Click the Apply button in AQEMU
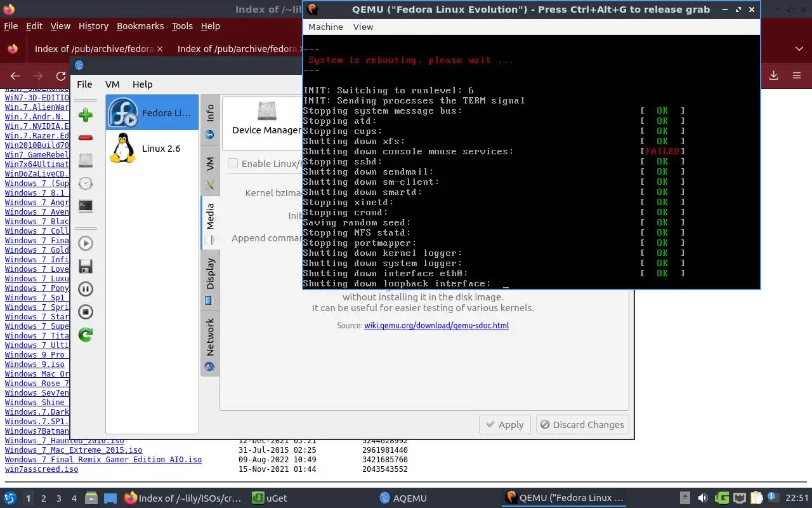812x508 pixels. (504, 425)
